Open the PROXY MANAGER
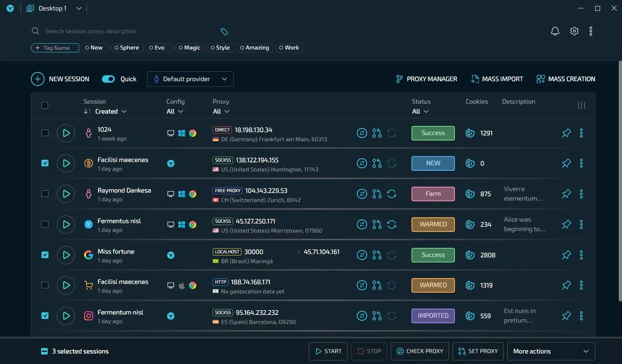This screenshot has width=622, height=364. pyautogui.click(x=426, y=79)
